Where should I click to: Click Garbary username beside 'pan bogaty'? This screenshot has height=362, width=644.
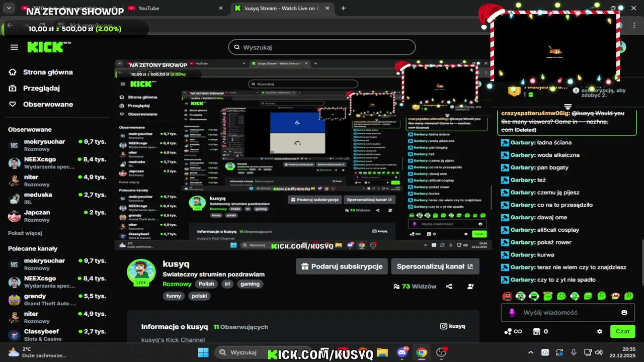pos(522,167)
